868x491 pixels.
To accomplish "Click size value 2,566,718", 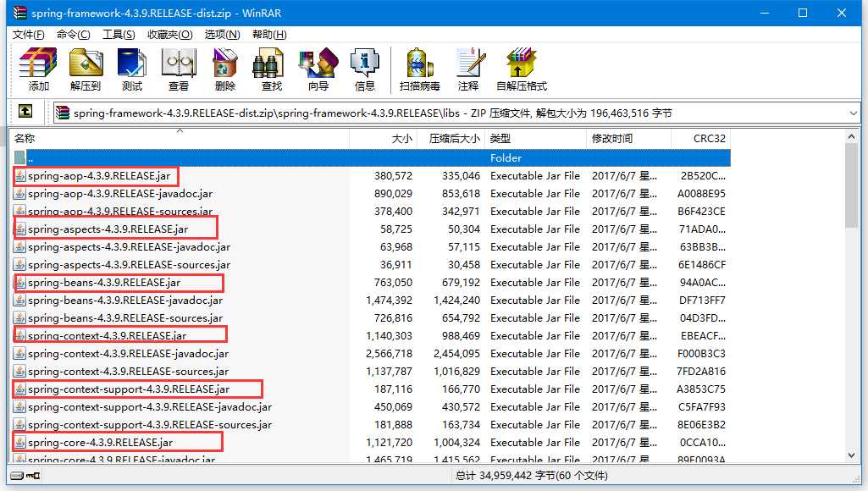I will pos(390,353).
